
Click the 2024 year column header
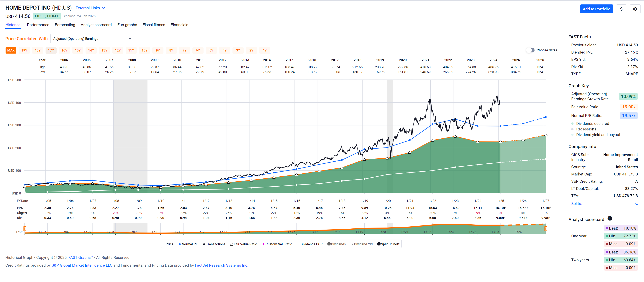pyautogui.click(x=493, y=60)
